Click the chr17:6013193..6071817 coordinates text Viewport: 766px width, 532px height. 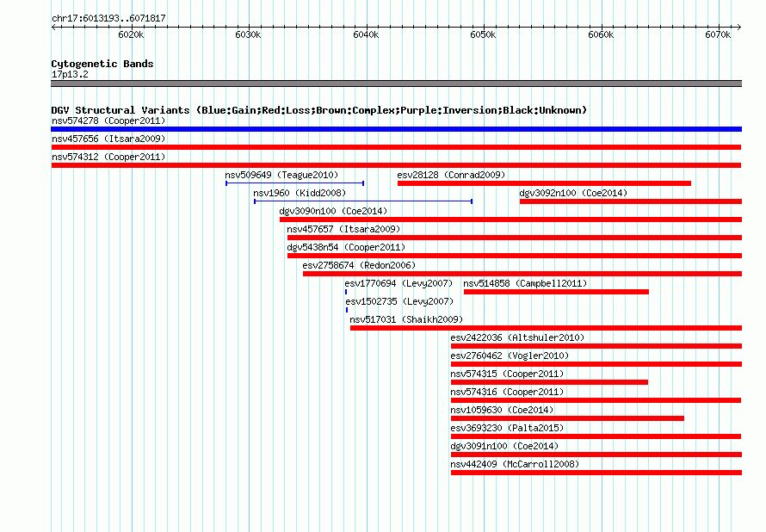(x=108, y=18)
